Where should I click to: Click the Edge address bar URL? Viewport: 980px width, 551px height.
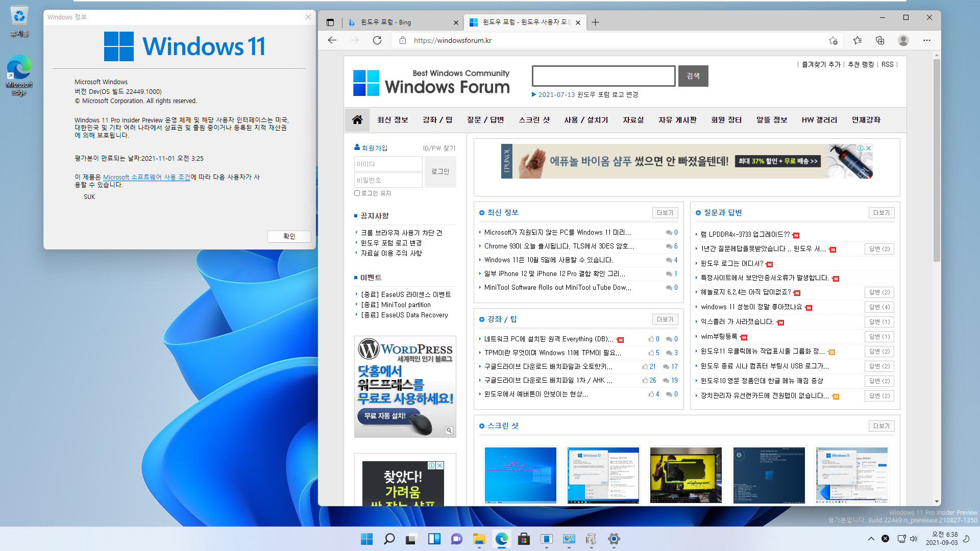point(453,40)
